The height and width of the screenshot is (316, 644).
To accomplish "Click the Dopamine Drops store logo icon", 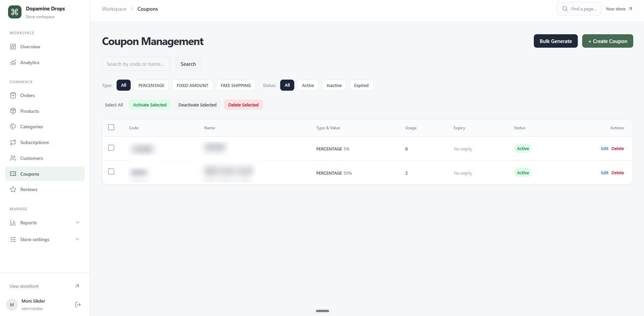I will click(x=15, y=12).
